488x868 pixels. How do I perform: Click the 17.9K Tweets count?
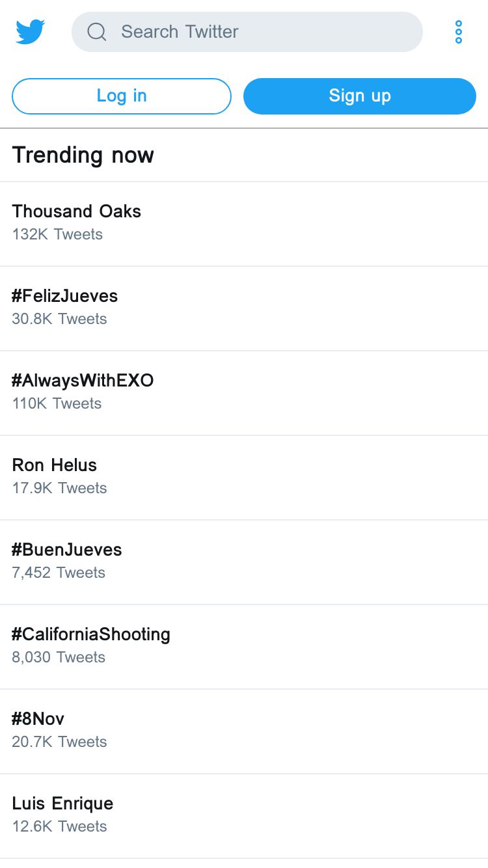click(59, 488)
